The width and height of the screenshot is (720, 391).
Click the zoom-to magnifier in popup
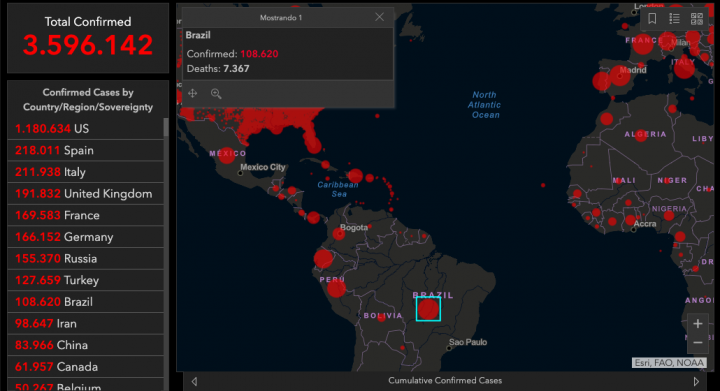(216, 94)
